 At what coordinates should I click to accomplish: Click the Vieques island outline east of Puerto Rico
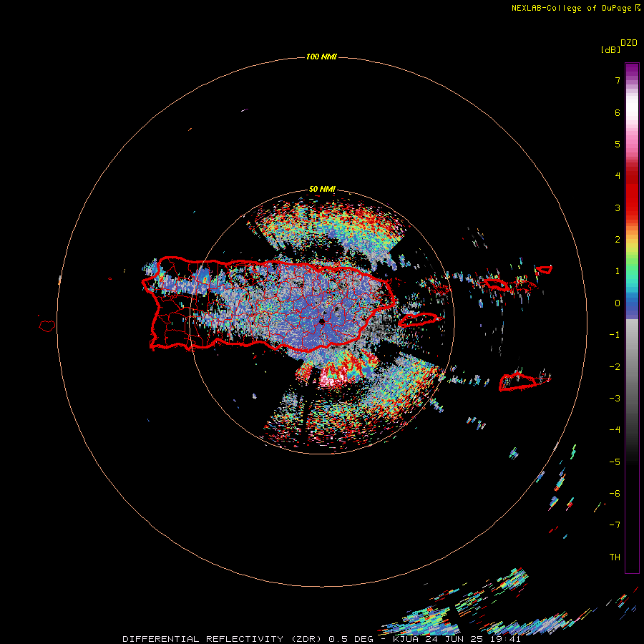click(419, 319)
